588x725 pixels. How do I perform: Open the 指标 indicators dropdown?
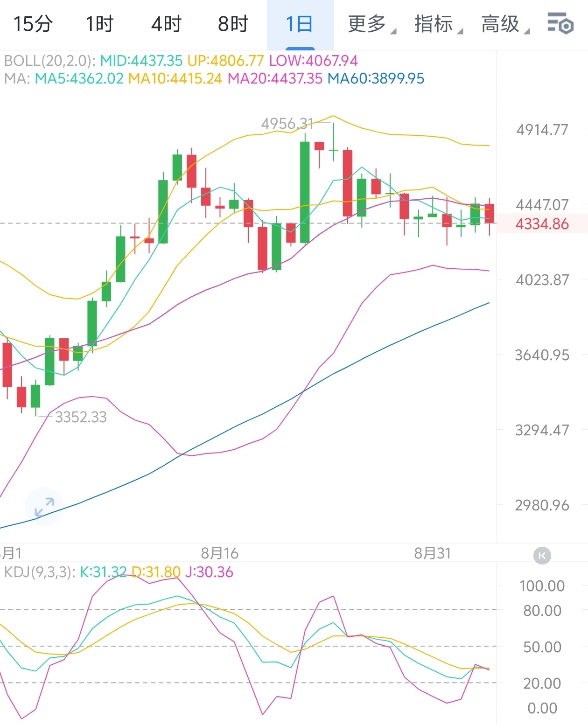click(x=438, y=24)
